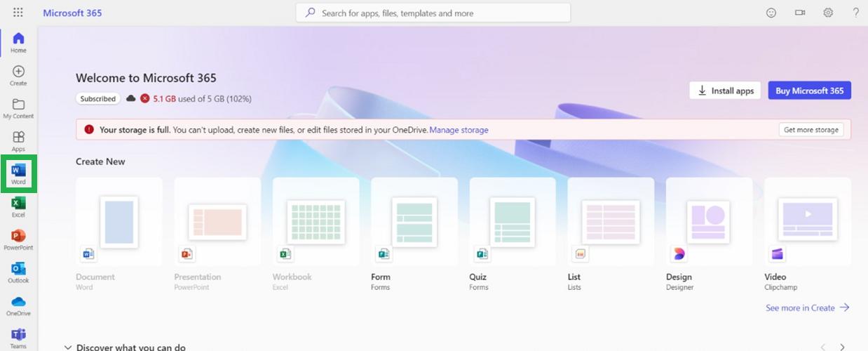868x351 pixels.
Task: Launch Excel from the sidebar
Action: [18, 206]
